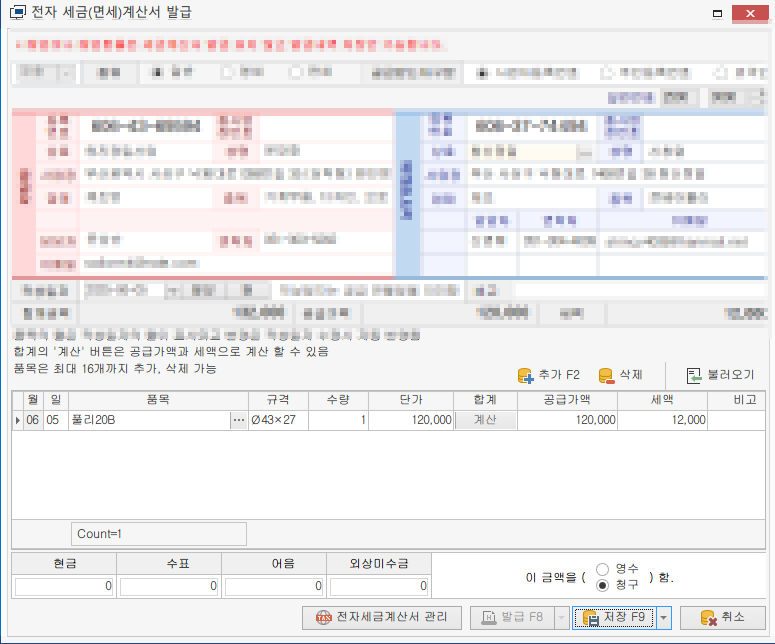
Task: Click the 삭제 delete item icon
Action: coord(606,376)
